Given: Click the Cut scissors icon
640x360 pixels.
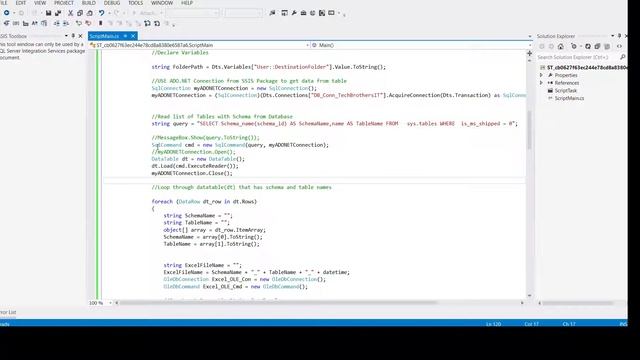Looking at the screenshot, I should click(70, 13).
